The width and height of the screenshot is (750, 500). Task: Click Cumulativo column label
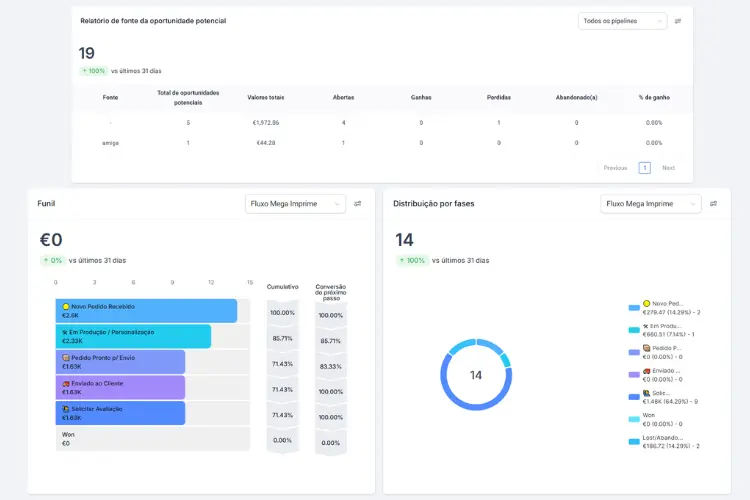point(282,287)
